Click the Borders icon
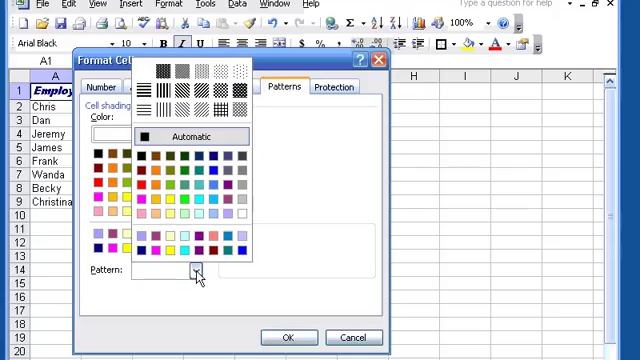Screen dimensions: 640x360 tap(441, 44)
